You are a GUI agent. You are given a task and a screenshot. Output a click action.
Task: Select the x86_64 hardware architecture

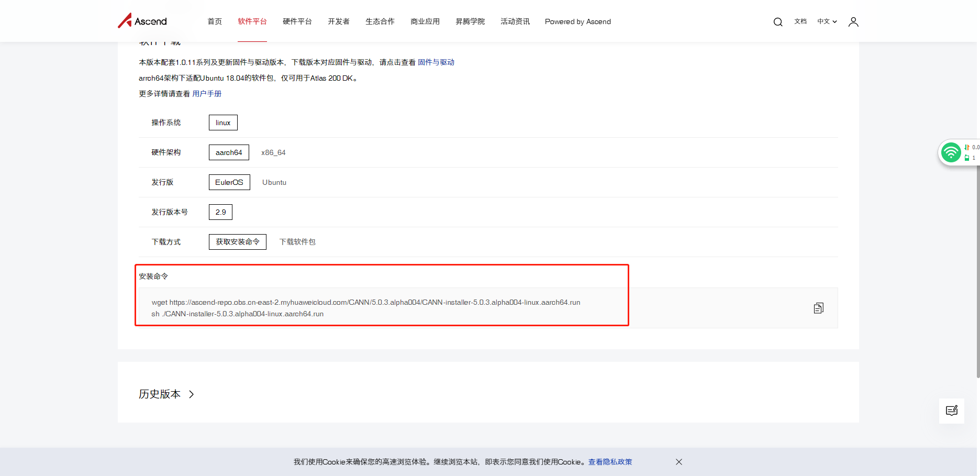pyautogui.click(x=273, y=152)
